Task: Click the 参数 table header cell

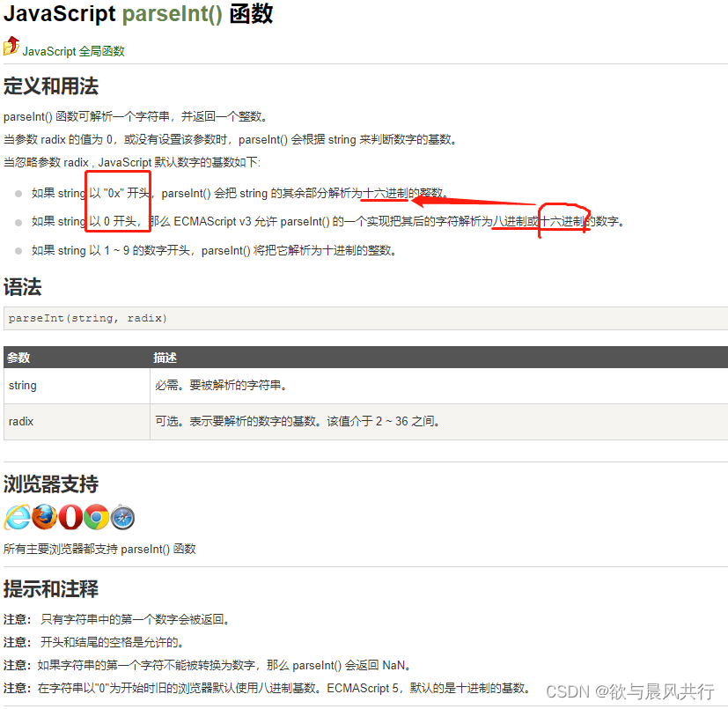Action: click(22, 358)
